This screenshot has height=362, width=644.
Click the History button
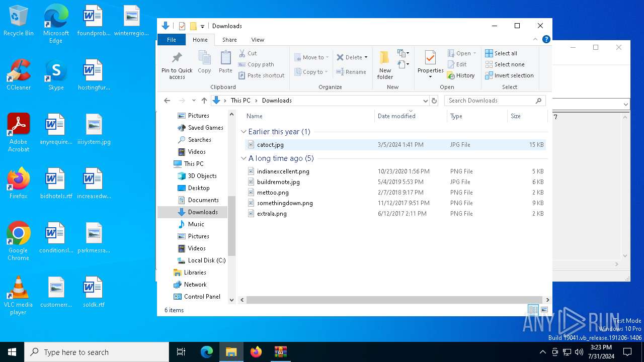(x=461, y=75)
